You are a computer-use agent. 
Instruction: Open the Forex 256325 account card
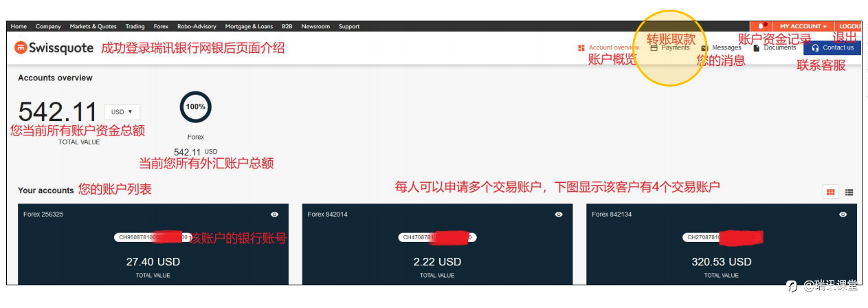coord(152,244)
